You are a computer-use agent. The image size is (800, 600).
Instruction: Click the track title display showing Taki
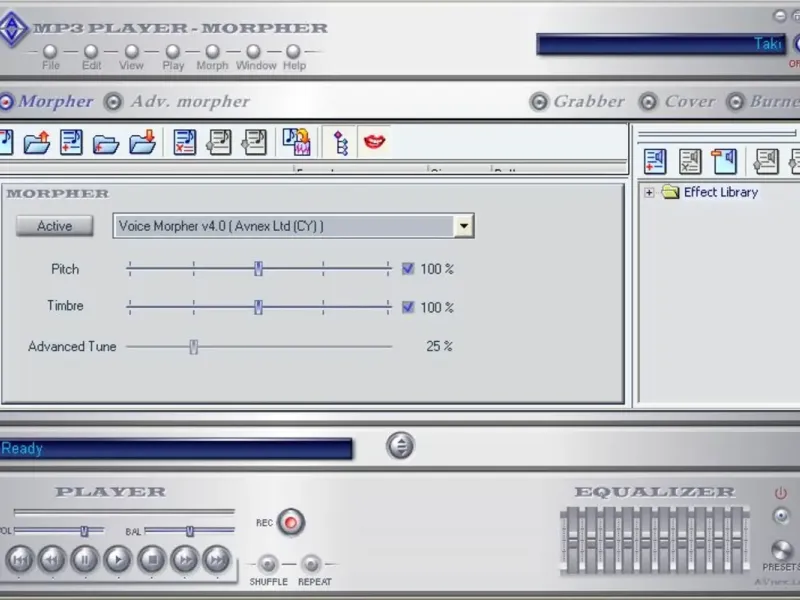coord(661,44)
